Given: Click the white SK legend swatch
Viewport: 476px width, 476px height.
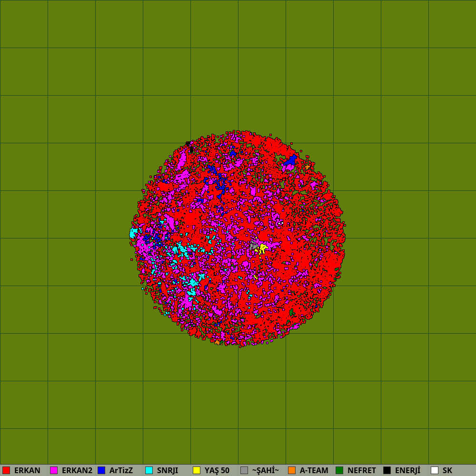Looking at the screenshot, I should pos(435,470).
